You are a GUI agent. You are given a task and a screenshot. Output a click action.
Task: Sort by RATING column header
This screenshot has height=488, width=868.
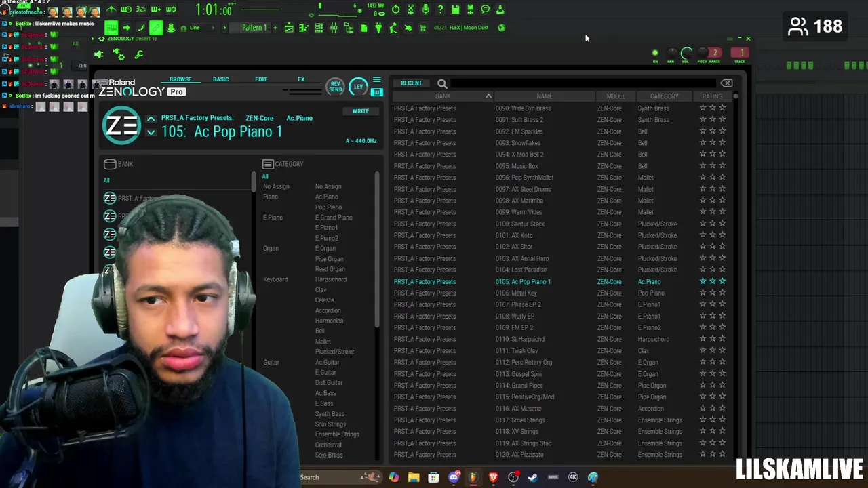(712, 96)
